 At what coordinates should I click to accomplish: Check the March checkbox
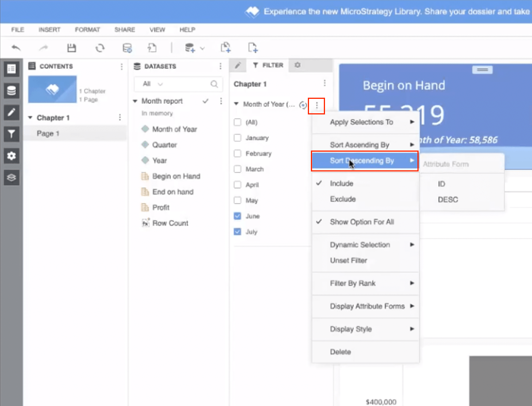tap(237, 169)
